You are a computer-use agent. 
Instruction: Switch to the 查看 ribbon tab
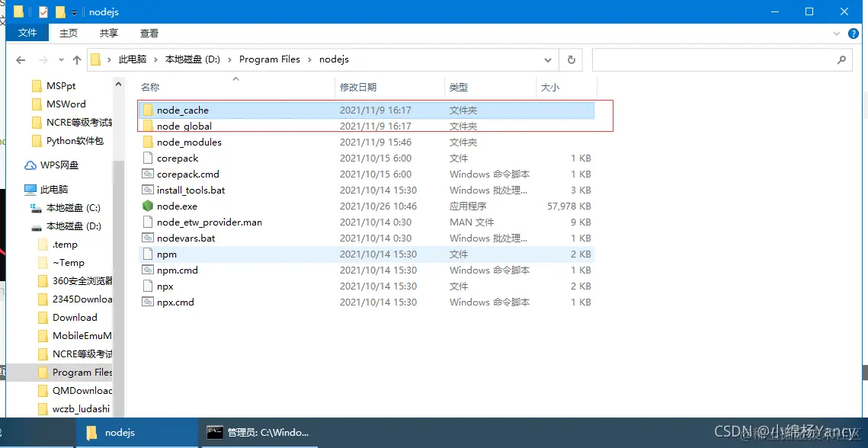pos(149,34)
